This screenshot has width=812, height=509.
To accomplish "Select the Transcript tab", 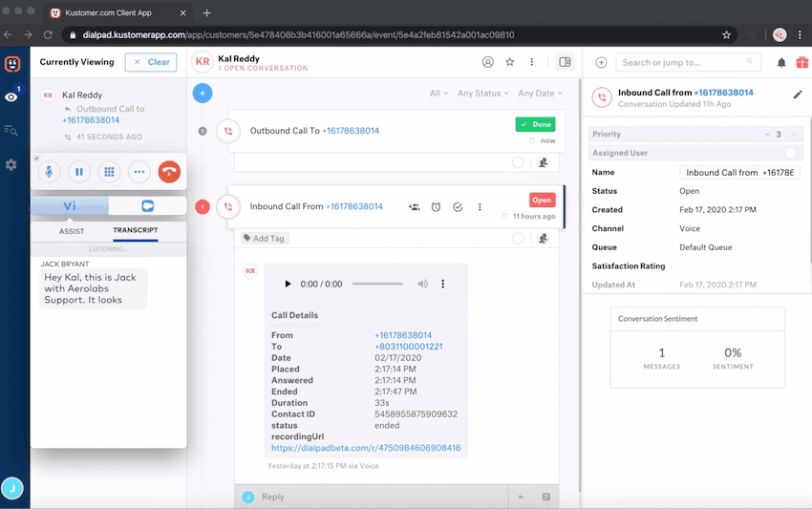I will pos(135,231).
